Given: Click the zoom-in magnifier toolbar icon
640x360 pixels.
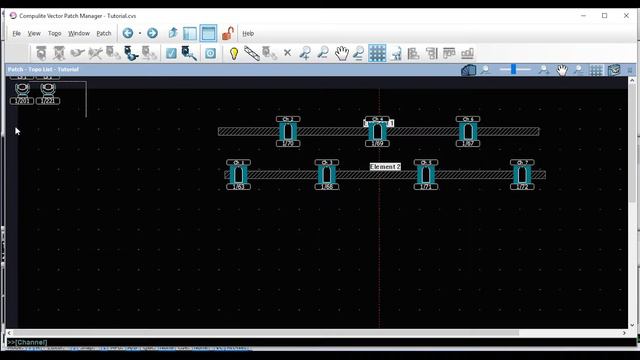Looking at the screenshot, I should point(305,53).
